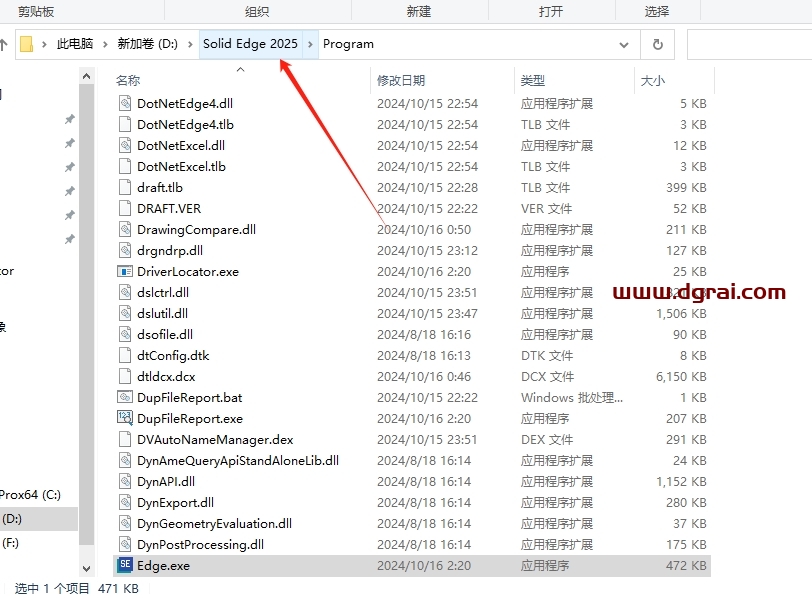This screenshot has width=812, height=598.
Task: Click the DupFileReport.exe application icon
Action: coord(125,418)
